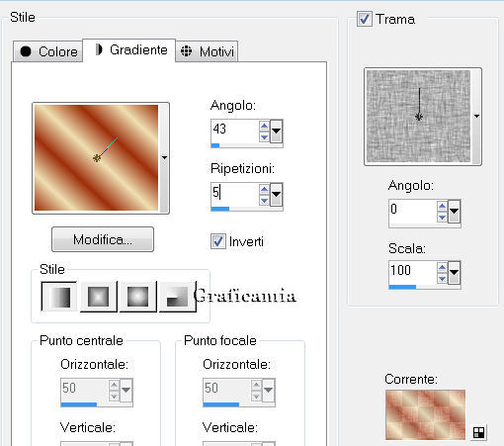504x446 pixels.
Task: Select the linear gradient style icon
Action: (x=59, y=297)
